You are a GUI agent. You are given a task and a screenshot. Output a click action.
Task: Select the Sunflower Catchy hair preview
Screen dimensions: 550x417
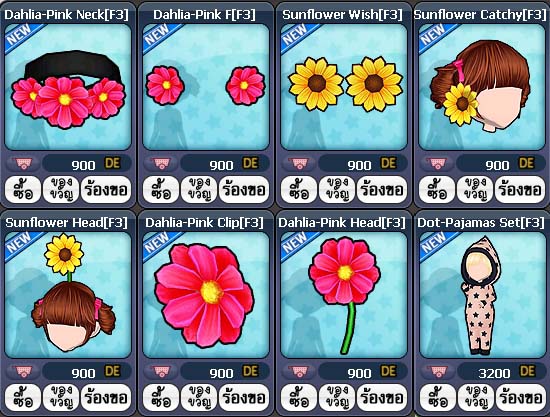482,87
